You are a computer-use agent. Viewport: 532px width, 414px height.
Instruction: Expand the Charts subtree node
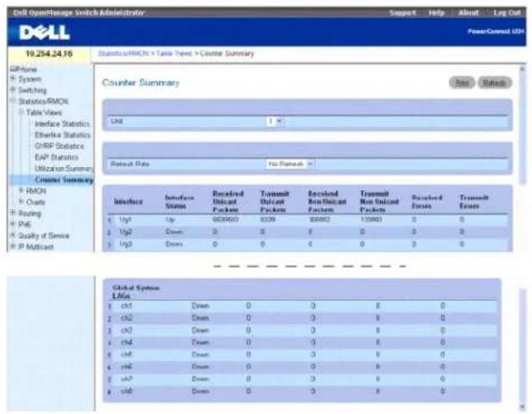[x=22, y=202]
